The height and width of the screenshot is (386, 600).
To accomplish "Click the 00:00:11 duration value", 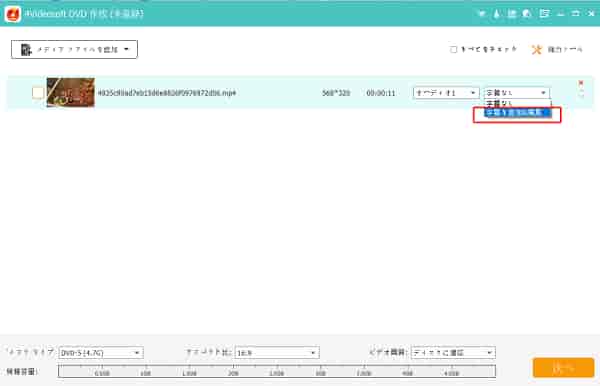I will [x=381, y=93].
